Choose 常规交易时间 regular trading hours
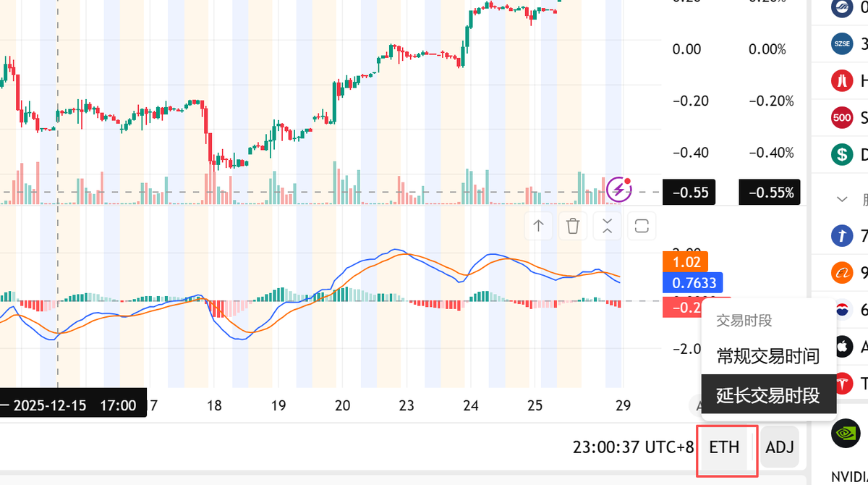 tap(768, 356)
